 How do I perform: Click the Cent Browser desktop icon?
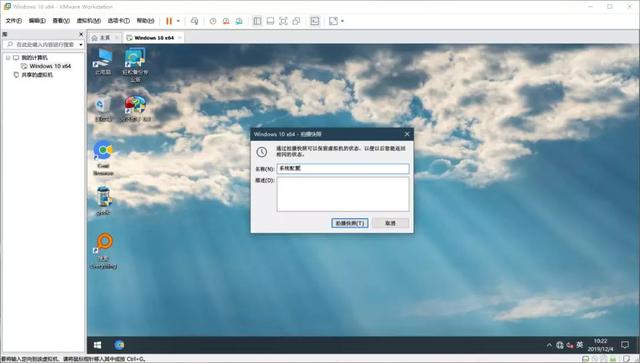coord(103,158)
